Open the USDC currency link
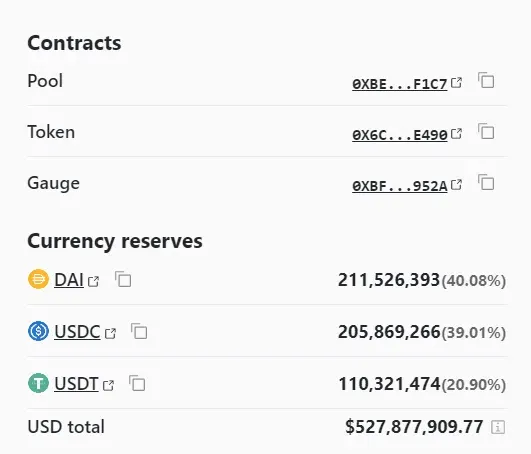The image size is (531, 454). click(77, 332)
